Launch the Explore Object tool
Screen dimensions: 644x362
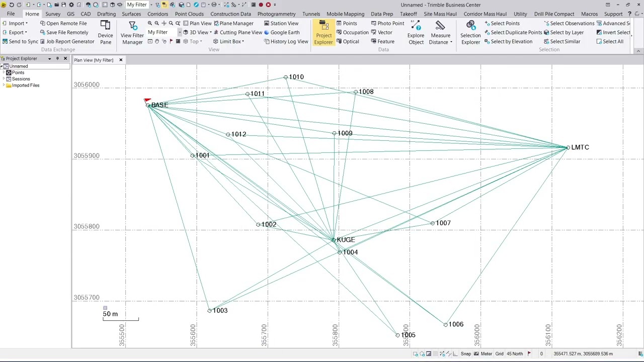coord(416,33)
